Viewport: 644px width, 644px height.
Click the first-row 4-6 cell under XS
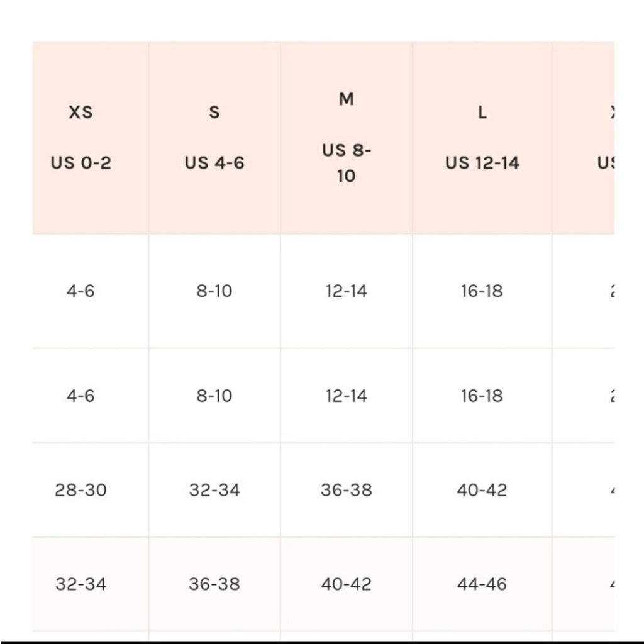pyautogui.click(x=91, y=291)
